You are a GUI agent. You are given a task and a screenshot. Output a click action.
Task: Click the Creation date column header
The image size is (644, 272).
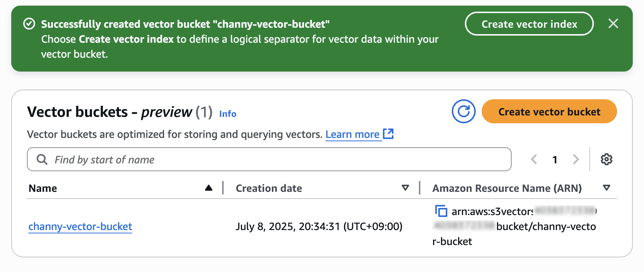click(x=269, y=188)
